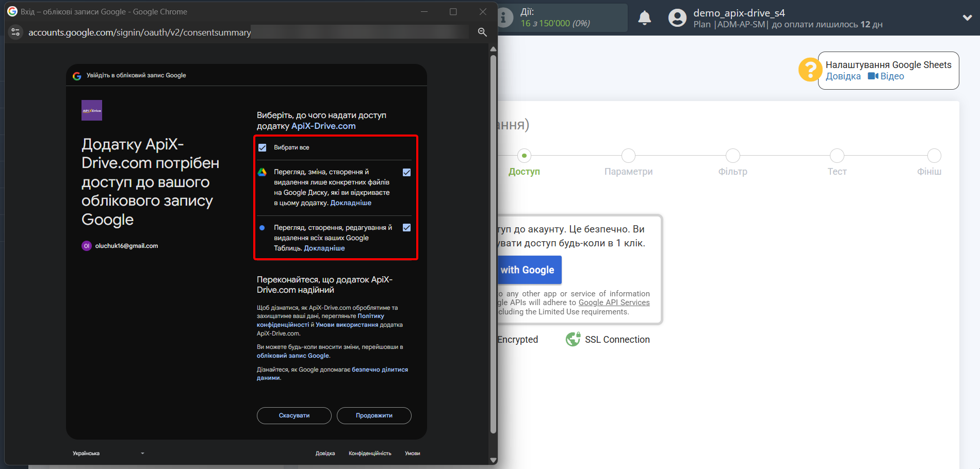
Task: Click the notification bell icon
Action: (x=644, y=18)
